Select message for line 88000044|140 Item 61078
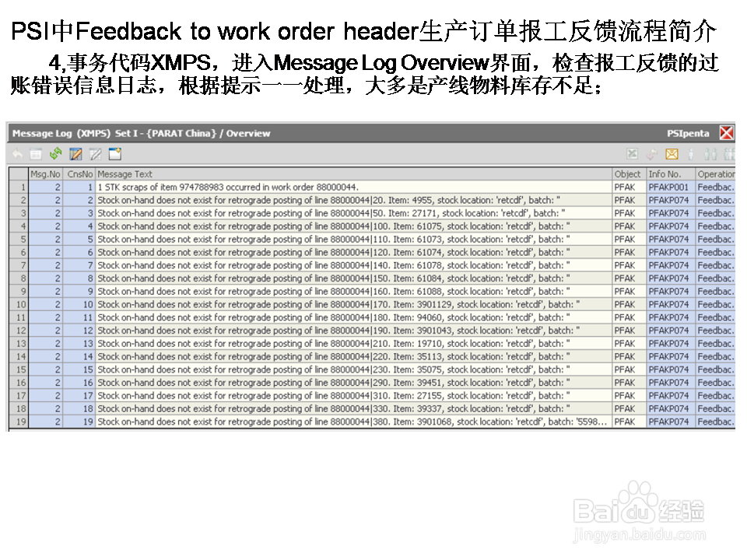 click(x=353, y=265)
